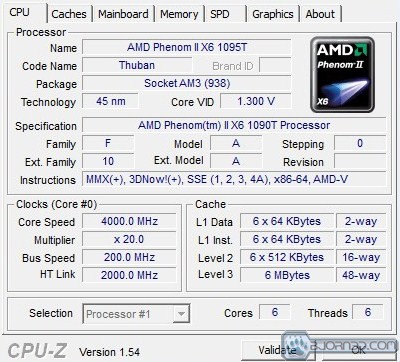The width and height of the screenshot is (400, 362).
Task: Click the OK button
Action: (x=359, y=350)
